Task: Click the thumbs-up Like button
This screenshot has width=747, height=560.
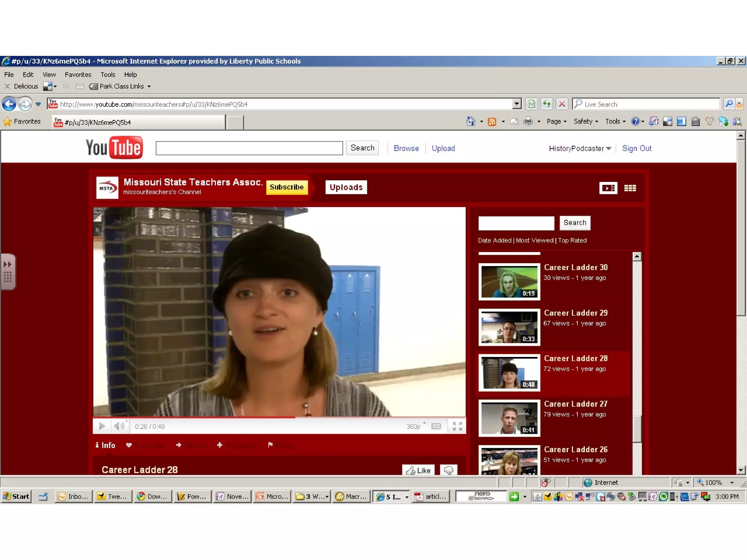Action: click(x=418, y=470)
